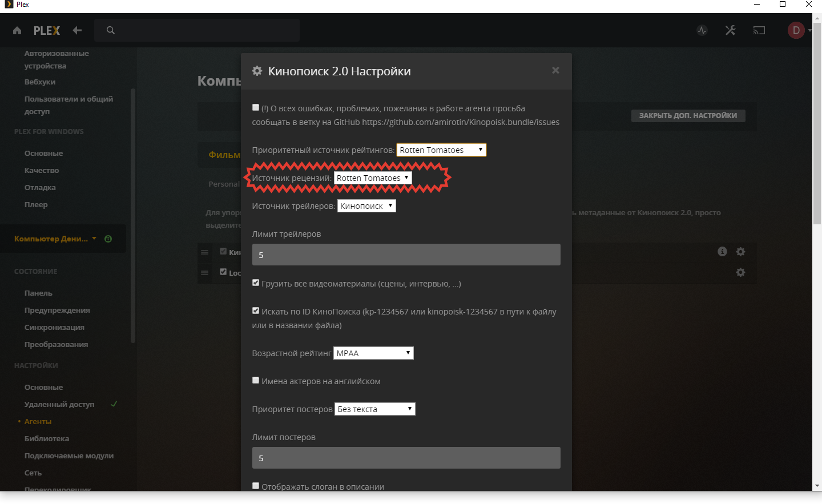Screen dimensions: 822x504
Task: Maximize the Plex window
Action: [783, 5]
